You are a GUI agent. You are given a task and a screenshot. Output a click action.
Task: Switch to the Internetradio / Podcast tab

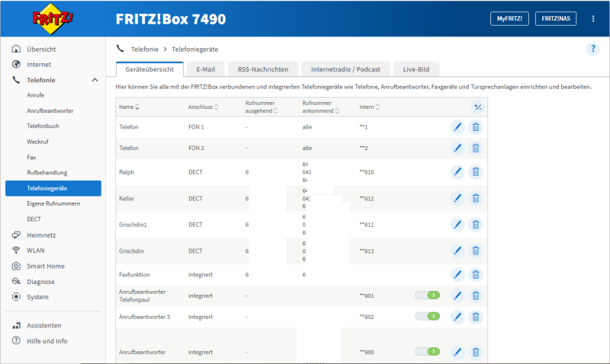point(345,69)
